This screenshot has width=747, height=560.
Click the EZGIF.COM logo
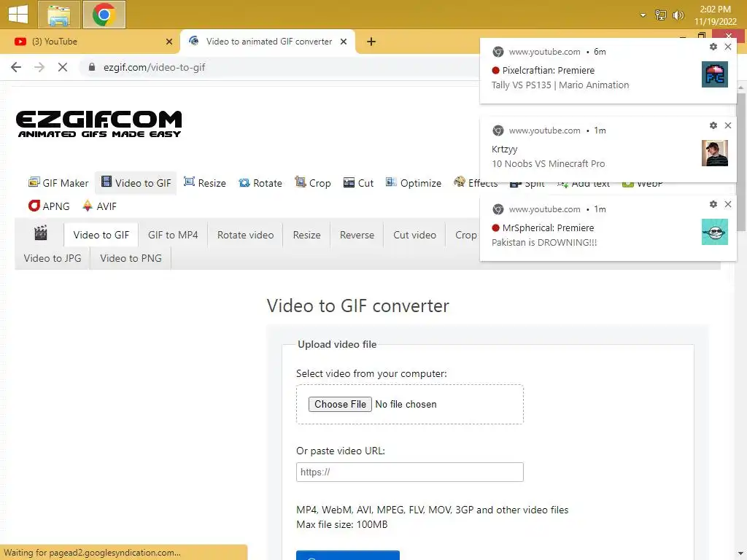coord(99,124)
